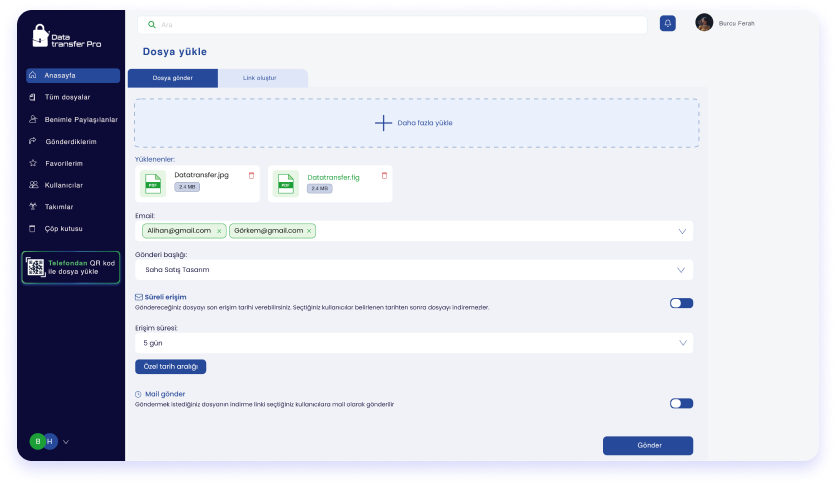Click the 2.4 MB badge under Datatransfer.jpg
Image resolution: width=836 pixels, height=485 pixels.
point(187,187)
